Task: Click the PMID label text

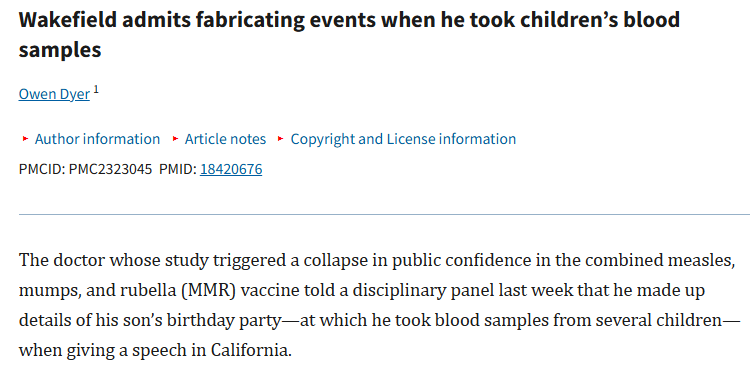Action: (x=178, y=169)
